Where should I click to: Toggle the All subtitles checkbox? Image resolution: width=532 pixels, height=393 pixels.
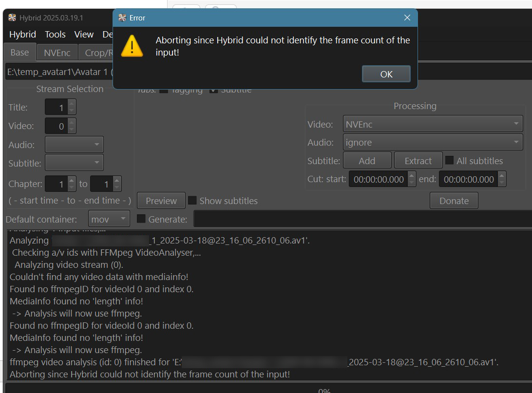pos(449,160)
